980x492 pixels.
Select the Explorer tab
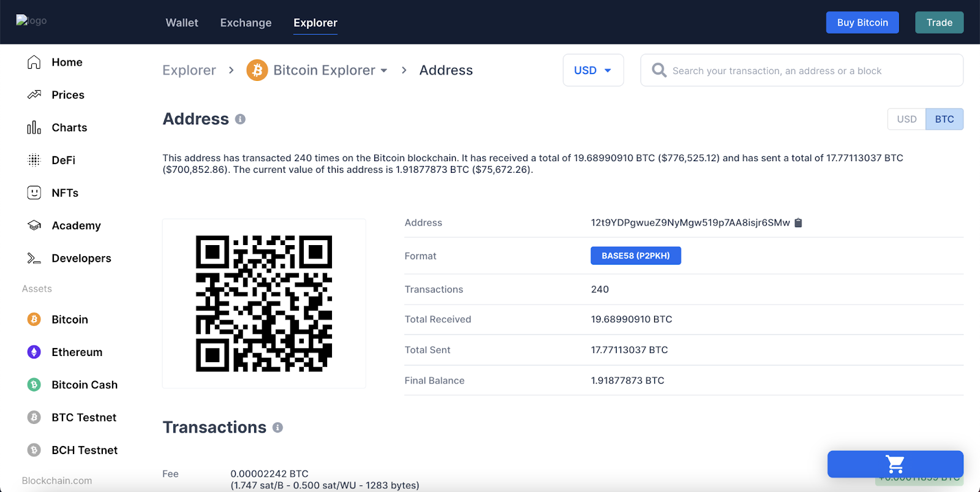315,23
